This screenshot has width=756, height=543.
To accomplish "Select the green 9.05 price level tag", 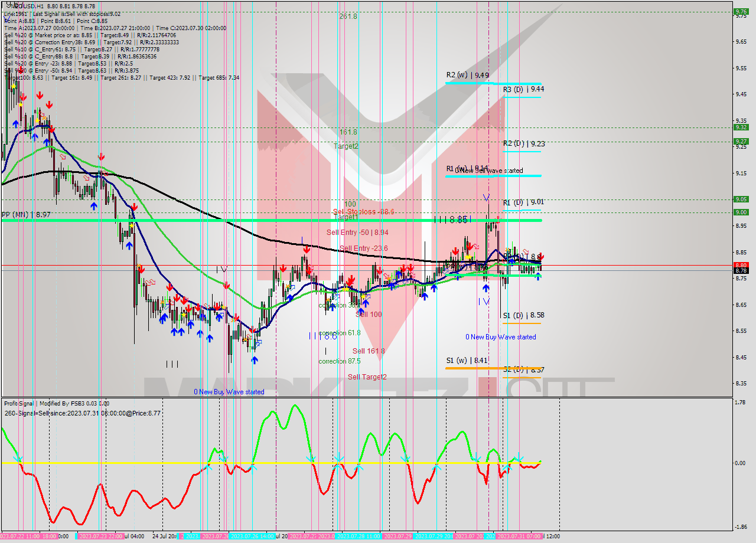I will pyautogui.click(x=740, y=199).
